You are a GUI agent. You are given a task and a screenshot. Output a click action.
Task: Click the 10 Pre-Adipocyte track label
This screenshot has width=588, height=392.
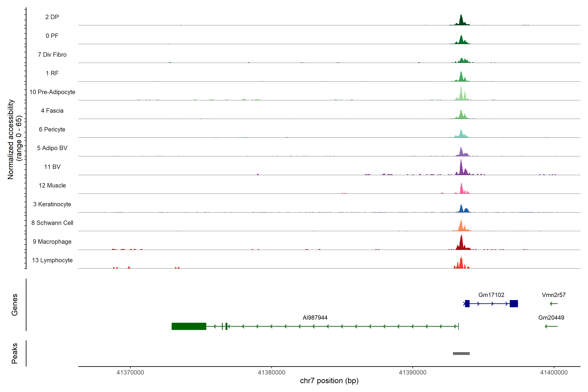tap(52, 92)
